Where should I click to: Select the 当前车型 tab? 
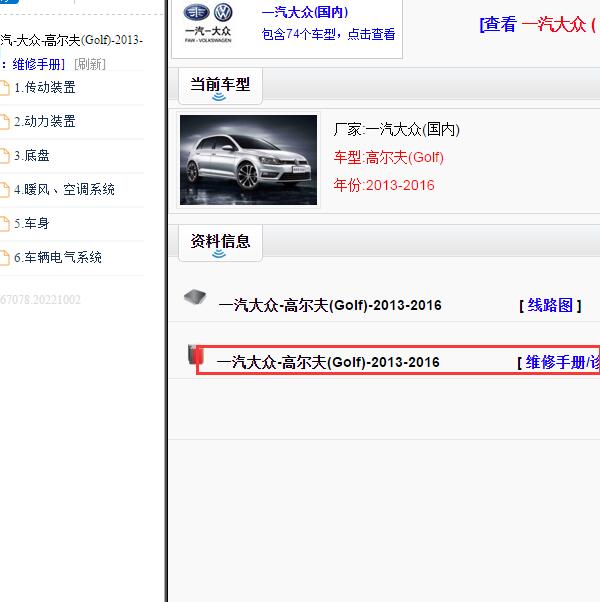220,86
